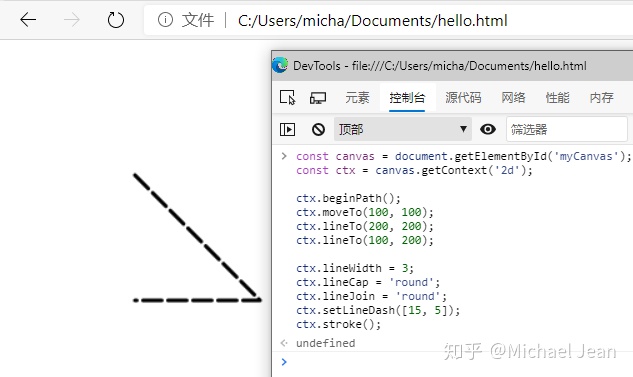Click the undefined result text

(325, 343)
